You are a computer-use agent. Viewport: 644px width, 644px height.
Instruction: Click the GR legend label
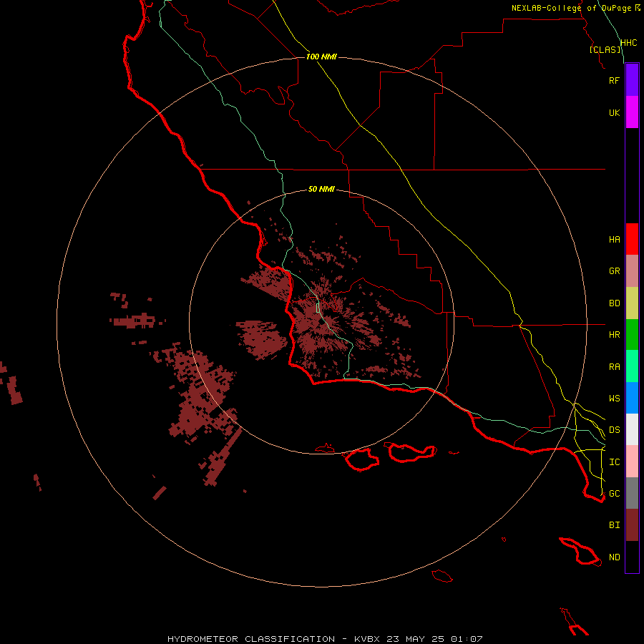(614, 271)
